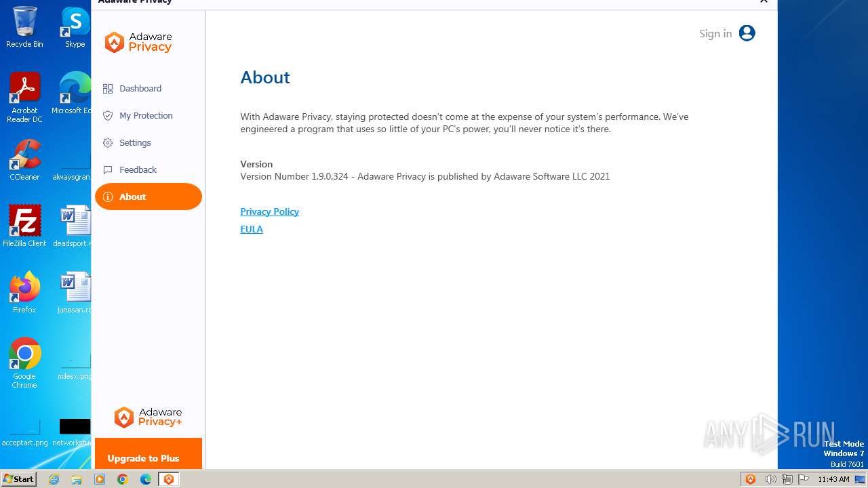
Task: Open the media player taskbar icon
Action: click(100, 479)
